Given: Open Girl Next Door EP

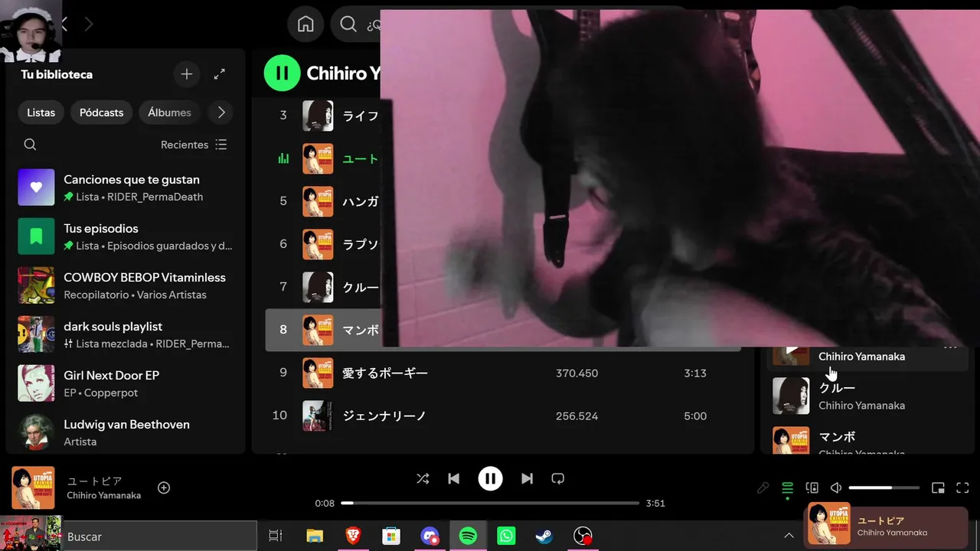Looking at the screenshot, I should (x=126, y=383).
